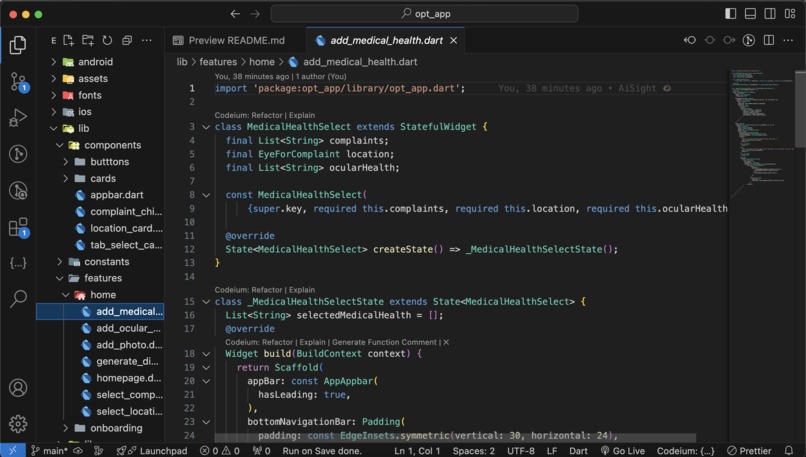Viewport: 806px width, 457px height.
Task: Open the Explorer view in activity bar
Action: (18, 45)
